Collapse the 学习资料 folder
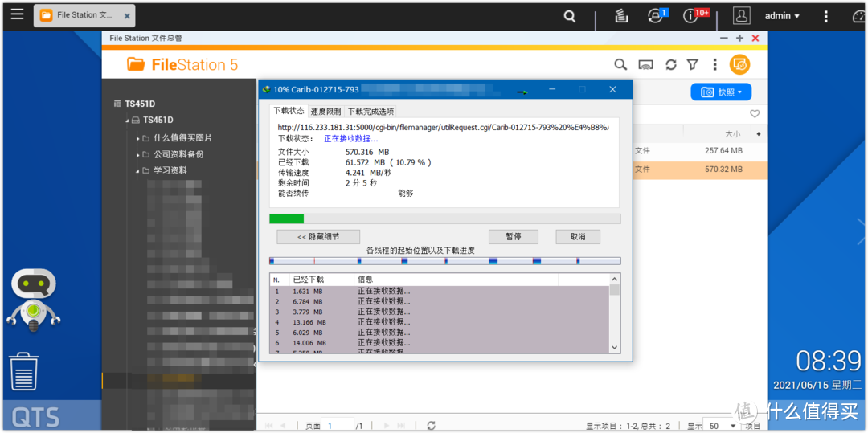Viewport: 868px width, 433px height. point(137,171)
